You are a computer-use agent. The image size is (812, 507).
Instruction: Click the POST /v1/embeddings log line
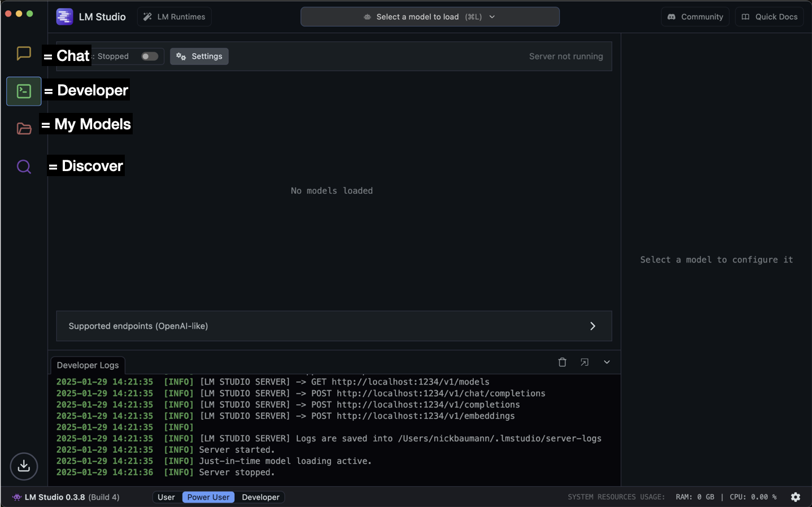[x=285, y=416]
